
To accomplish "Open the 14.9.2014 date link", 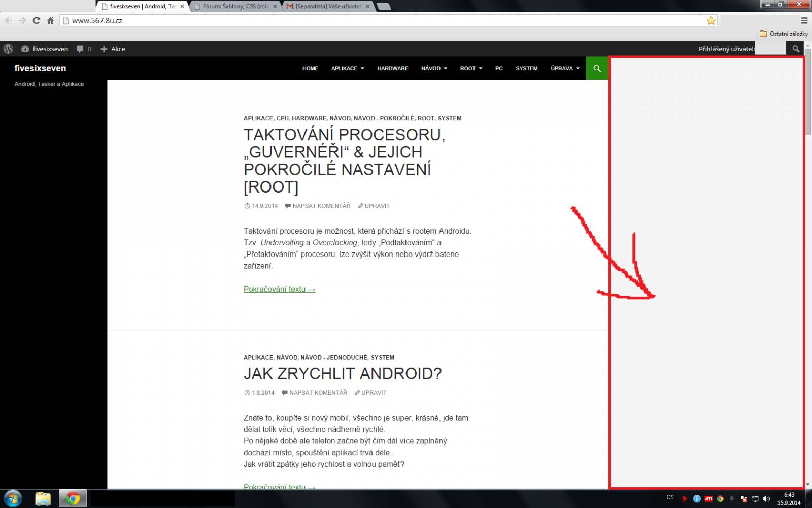I will [x=261, y=206].
